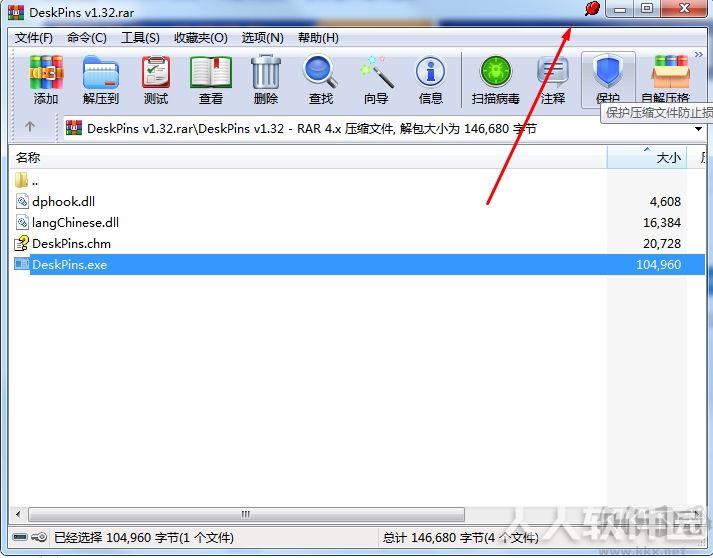Open the Tools (工具) menu
The image size is (713, 558).
[x=140, y=38]
